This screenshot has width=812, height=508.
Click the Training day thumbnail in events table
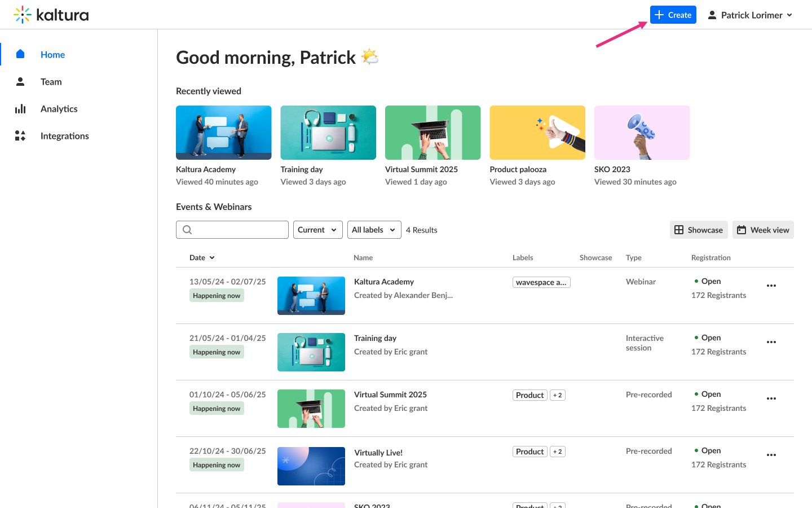(311, 352)
